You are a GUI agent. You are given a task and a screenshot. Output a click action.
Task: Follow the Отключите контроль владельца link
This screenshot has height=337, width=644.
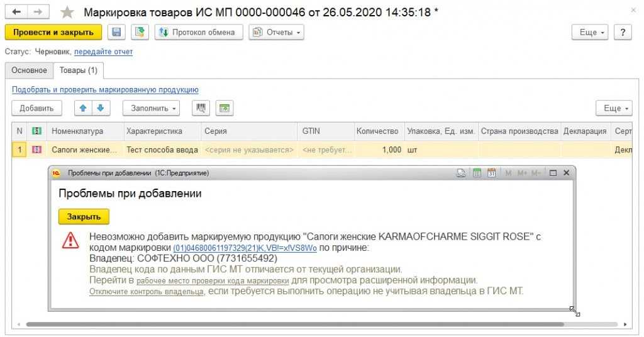[x=146, y=292]
